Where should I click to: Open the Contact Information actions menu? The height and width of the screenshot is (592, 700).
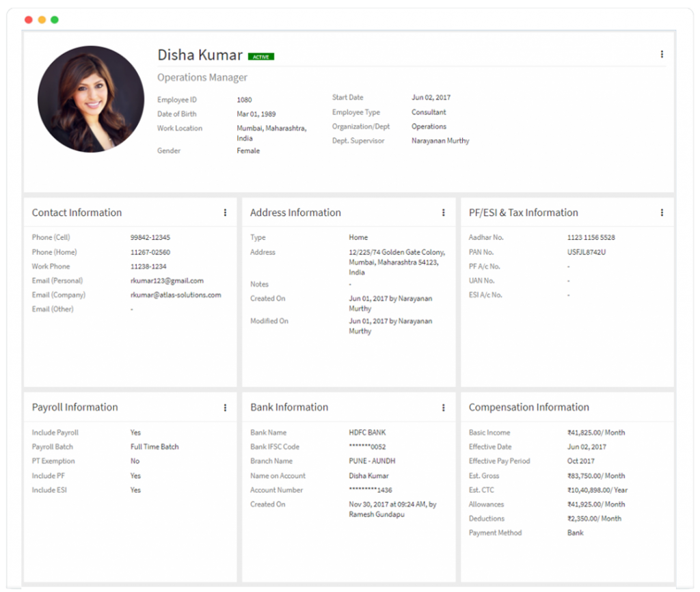coord(226,213)
